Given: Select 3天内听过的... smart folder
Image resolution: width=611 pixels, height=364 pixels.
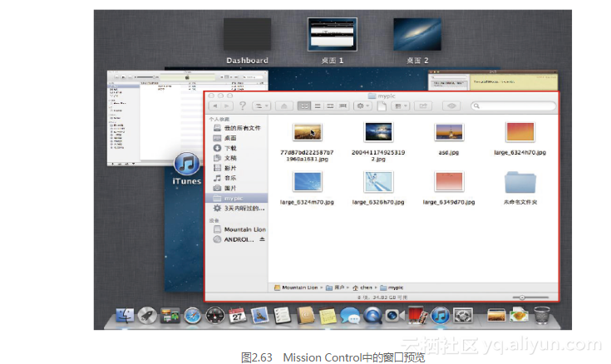Looking at the screenshot, I should tap(237, 208).
